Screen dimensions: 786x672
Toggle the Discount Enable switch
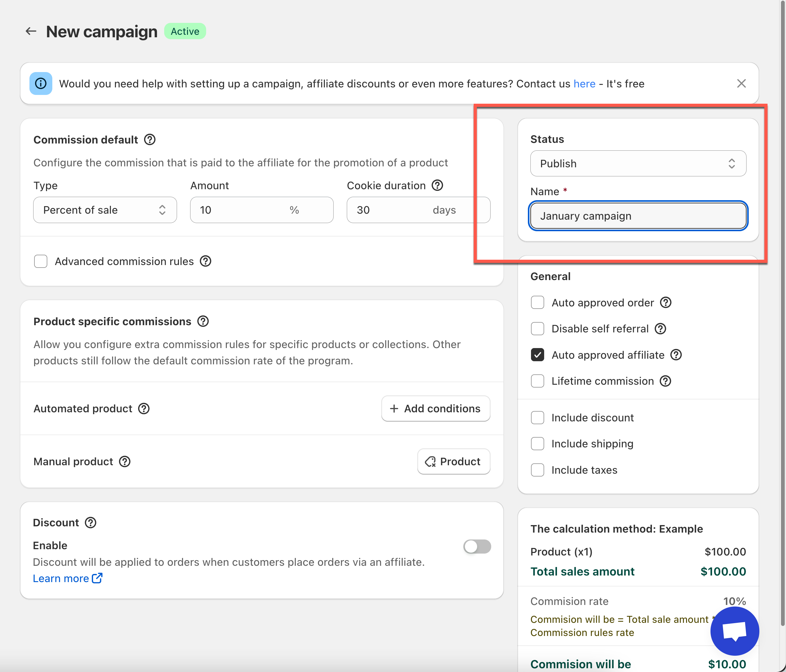[477, 546]
